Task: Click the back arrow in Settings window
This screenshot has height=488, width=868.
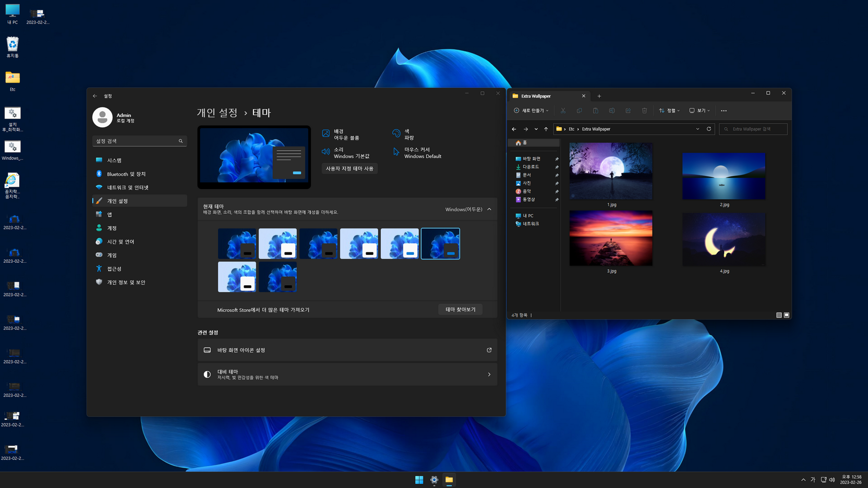Action: [95, 96]
